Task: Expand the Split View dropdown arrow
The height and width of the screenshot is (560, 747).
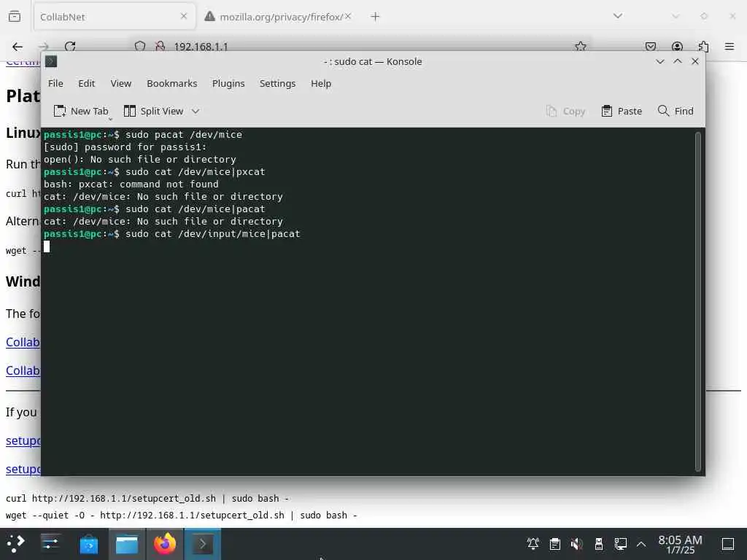Action: (196, 112)
